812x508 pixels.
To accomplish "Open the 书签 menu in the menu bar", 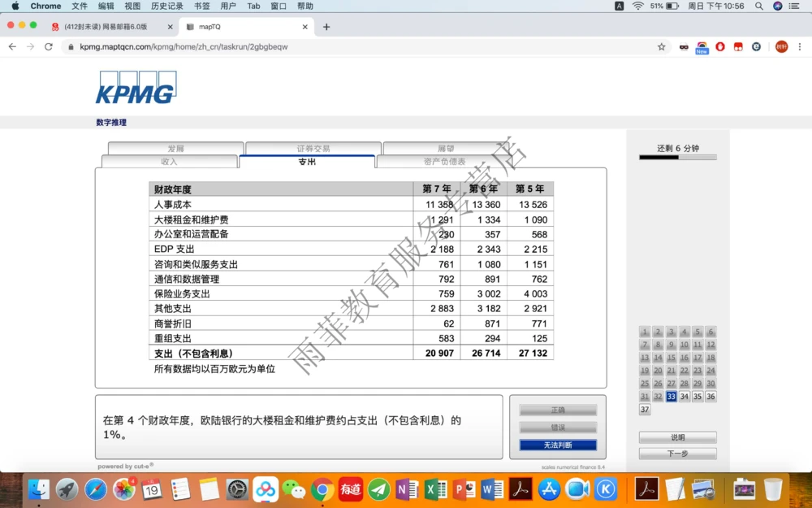I will pyautogui.click(x=201, y=6).
